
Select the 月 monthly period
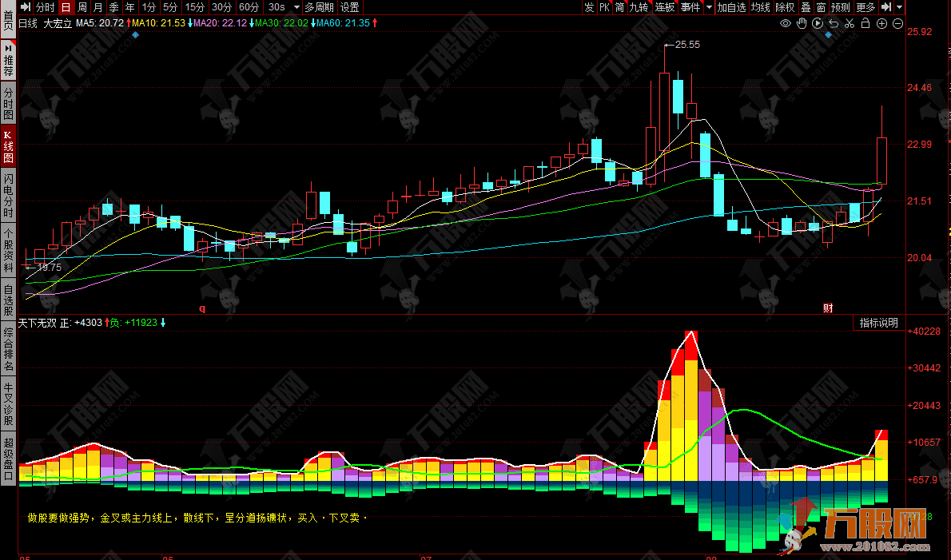pyautogui.click(x=97, y=7)
